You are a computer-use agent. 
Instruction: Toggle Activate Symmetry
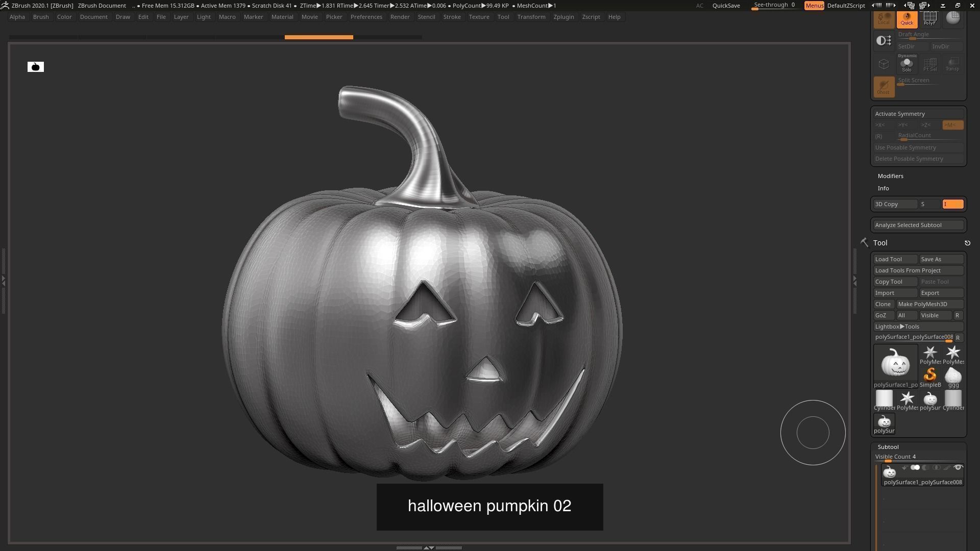(x=919, y=114)
